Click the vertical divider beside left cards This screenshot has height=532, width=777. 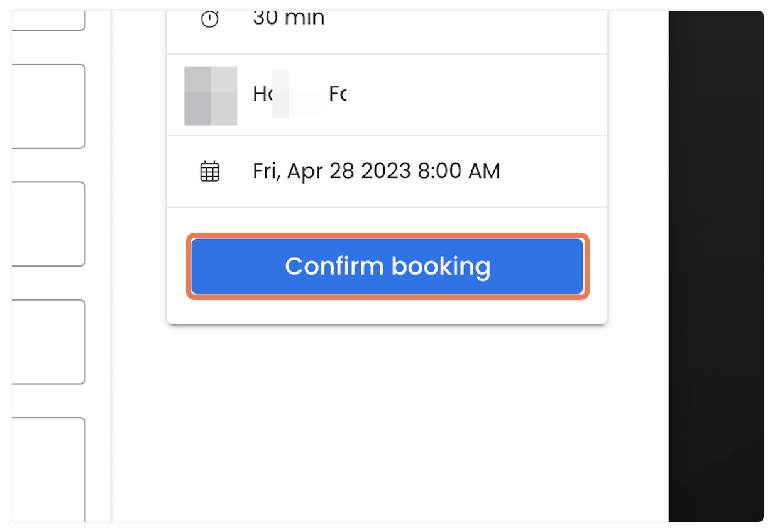pyautogui.click(x=111, y=266)
